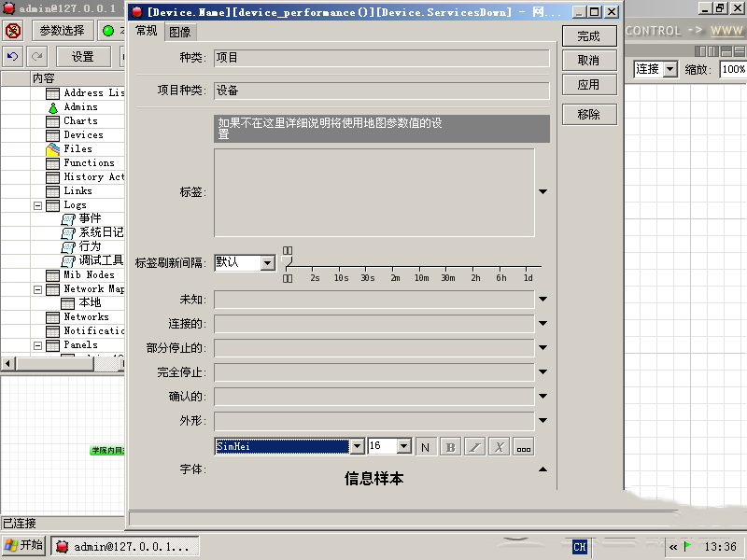
Task: Toggle italic text formatting
Action: point(472,446)
